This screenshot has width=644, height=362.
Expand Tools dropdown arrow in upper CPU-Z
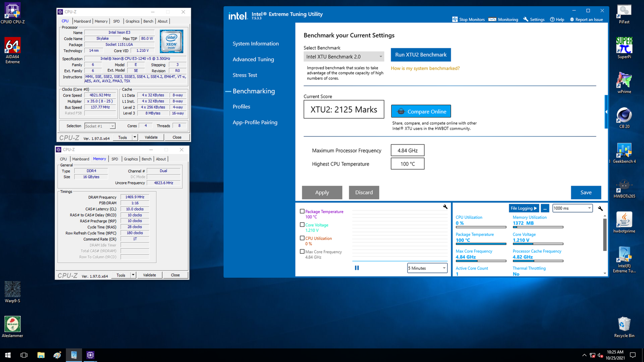point(135,137)
